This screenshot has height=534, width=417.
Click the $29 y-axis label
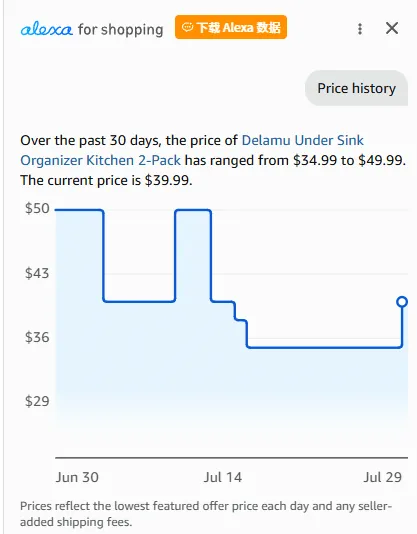point(37,401)
